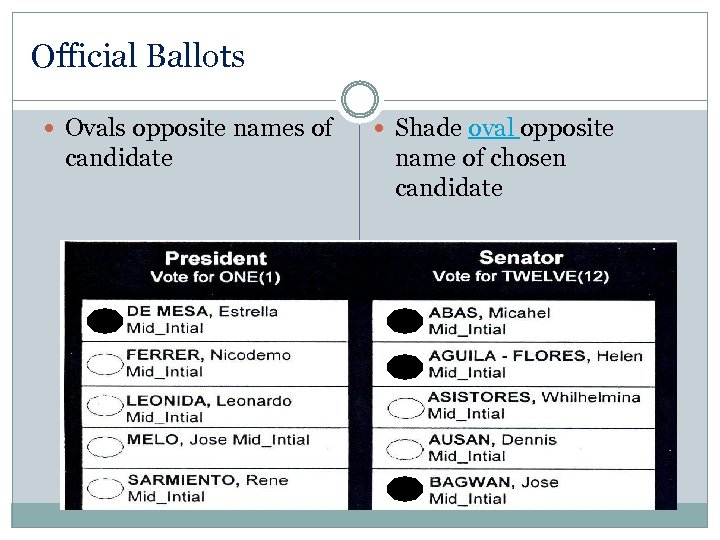This screenshot has width=720, height=540.
Task: Select the oval for LEONIDA, Leonardo
Action: pyautogui.click(x=104, y=407)
